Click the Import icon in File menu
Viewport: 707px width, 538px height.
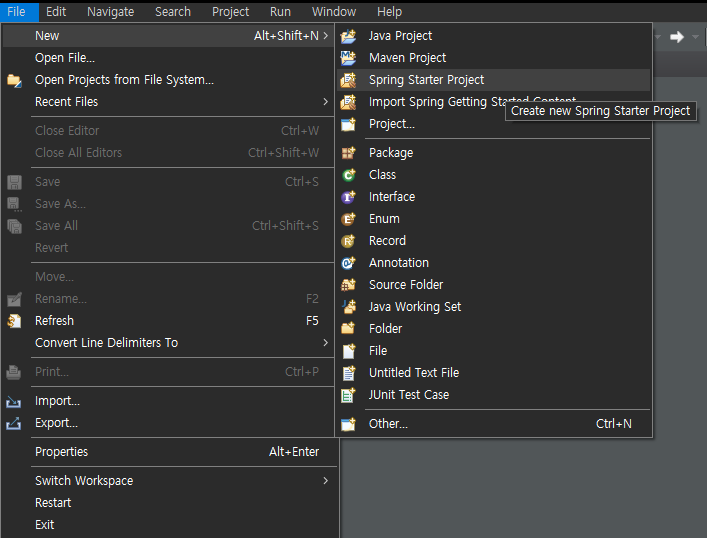coord(14,401)
